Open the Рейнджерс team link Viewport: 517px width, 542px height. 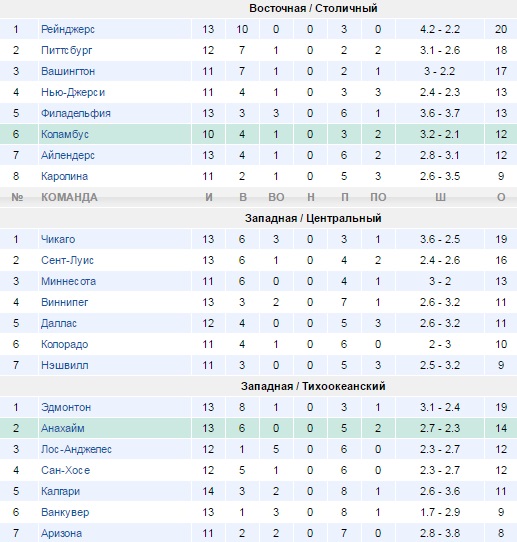[68, 29]
